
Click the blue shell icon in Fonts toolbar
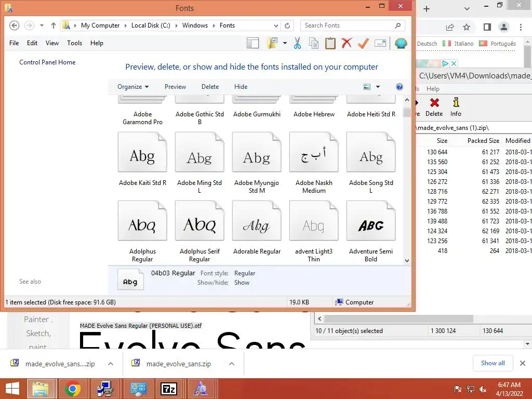click(x=401, y=43)
